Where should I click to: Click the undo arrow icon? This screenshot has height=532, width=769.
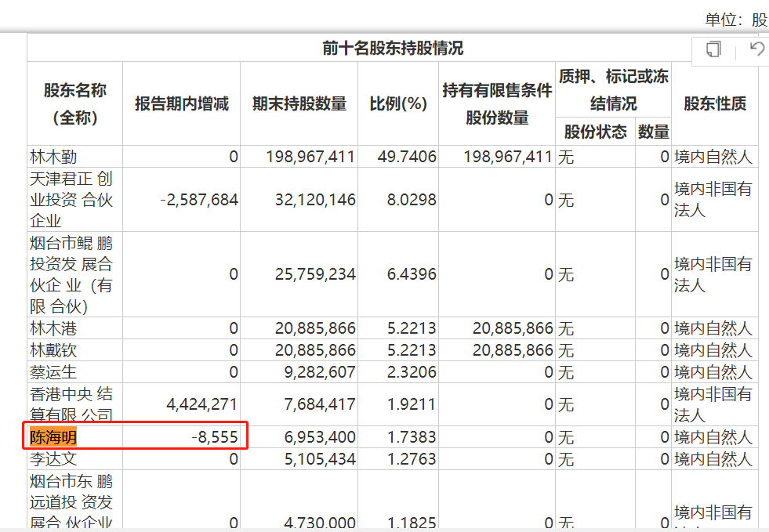click(756, 49)
